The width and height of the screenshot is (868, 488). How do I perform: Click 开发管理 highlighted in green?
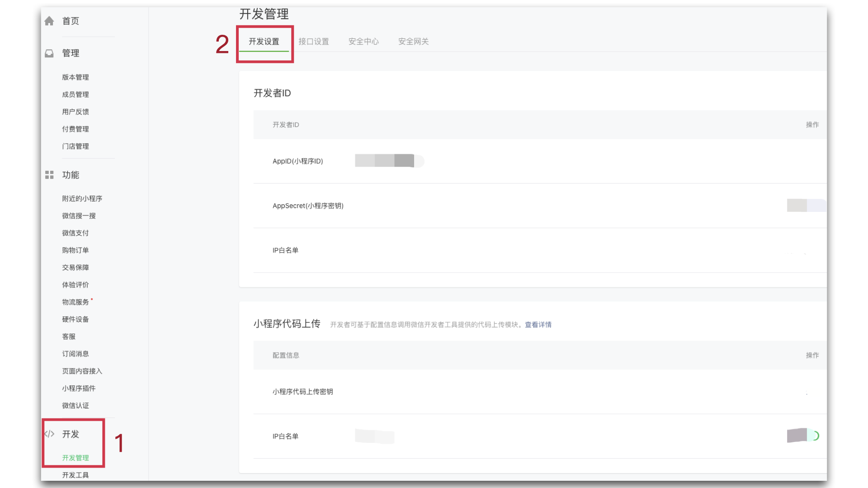(75, 458)
